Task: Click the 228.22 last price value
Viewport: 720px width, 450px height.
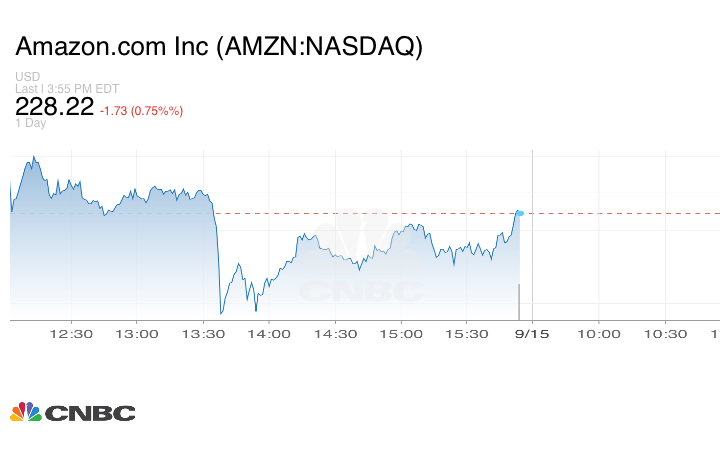Action: (x=54, y=107)
